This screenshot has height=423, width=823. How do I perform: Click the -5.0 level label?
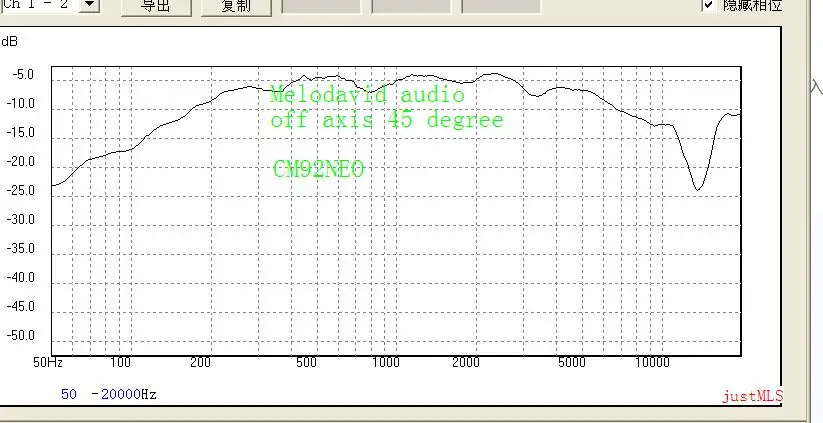[x=23, y=75]
